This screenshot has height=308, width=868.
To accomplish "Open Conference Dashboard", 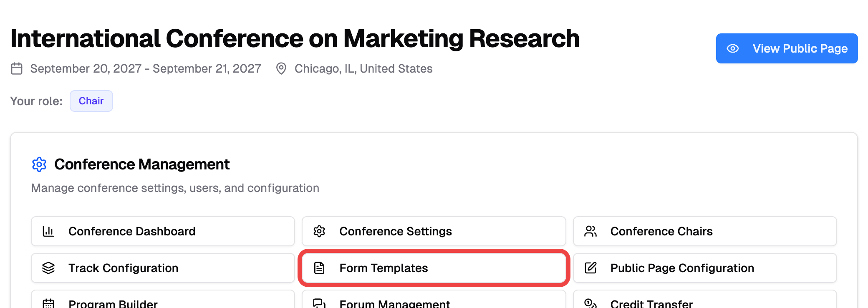I will [163, 231].
